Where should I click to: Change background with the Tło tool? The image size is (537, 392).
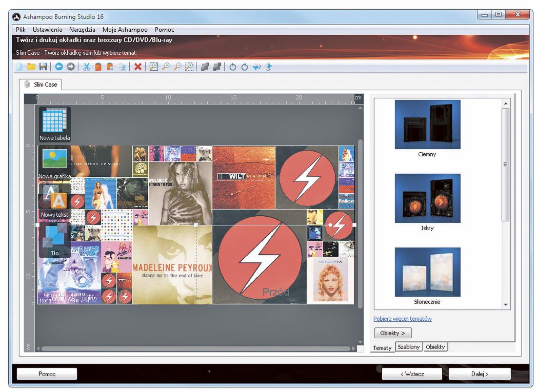tap(55, 240)
